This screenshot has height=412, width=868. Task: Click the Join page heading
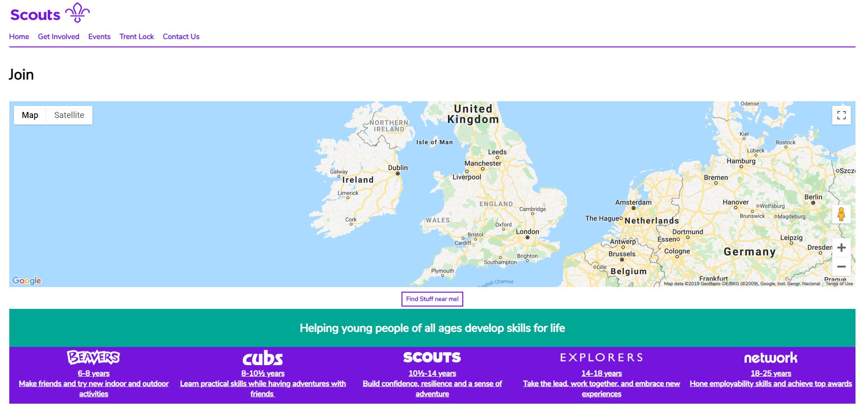tap(21, 75)
